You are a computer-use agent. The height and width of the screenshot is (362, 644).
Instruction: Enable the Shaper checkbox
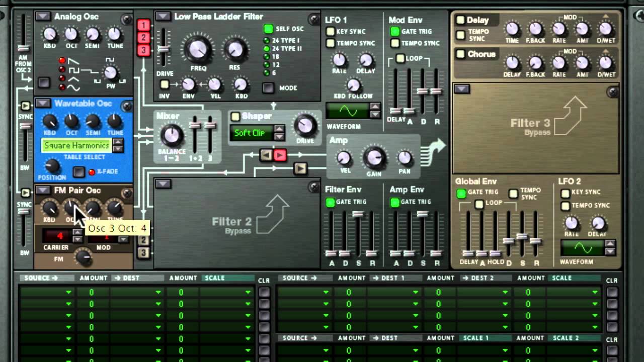(x=235, y=117)
